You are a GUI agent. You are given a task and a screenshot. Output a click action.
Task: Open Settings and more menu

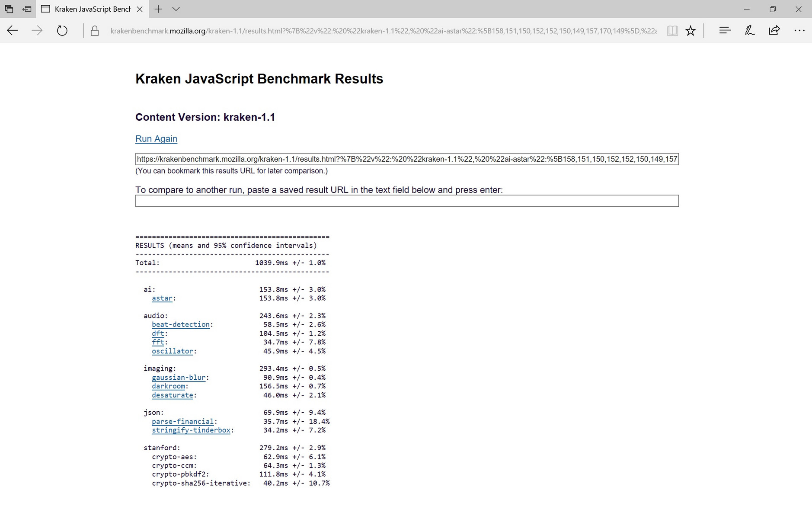pos(799,30)
